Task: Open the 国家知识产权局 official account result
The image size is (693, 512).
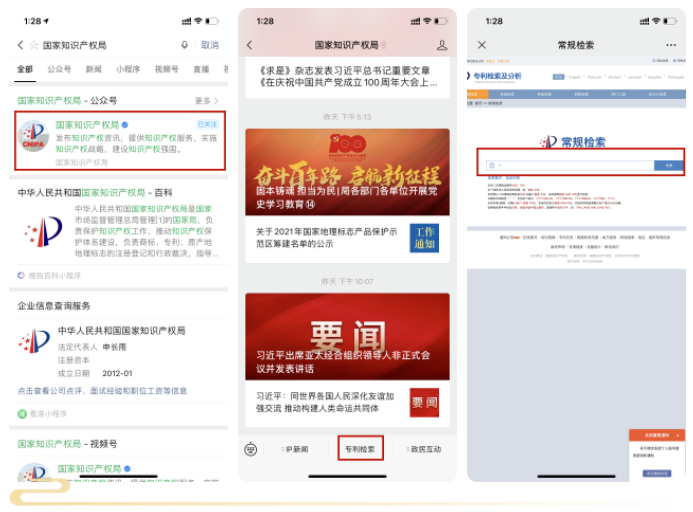Action: [120, 141]
